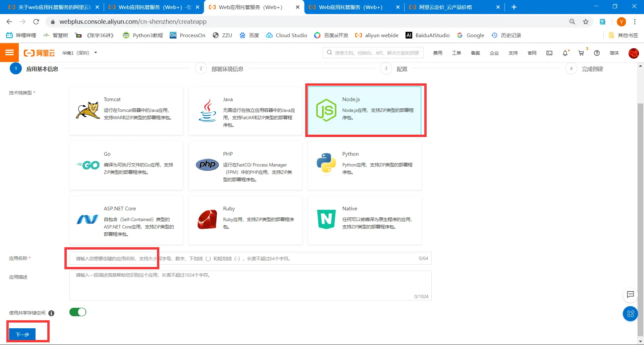Open a new browser tab
Viewport: 644px width, 345px height.
tap(514, 7)
